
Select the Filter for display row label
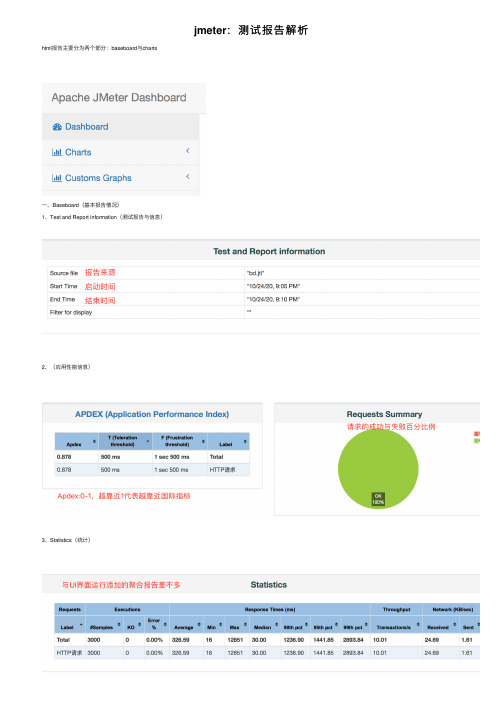point(71,312)
